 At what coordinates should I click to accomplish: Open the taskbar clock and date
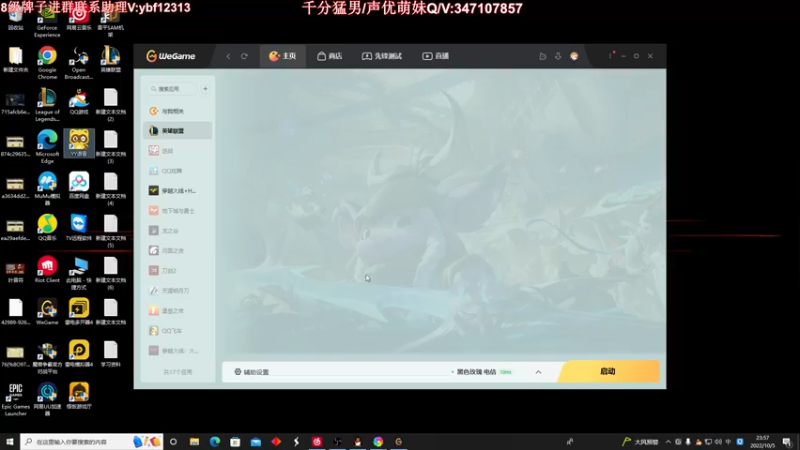762,442
